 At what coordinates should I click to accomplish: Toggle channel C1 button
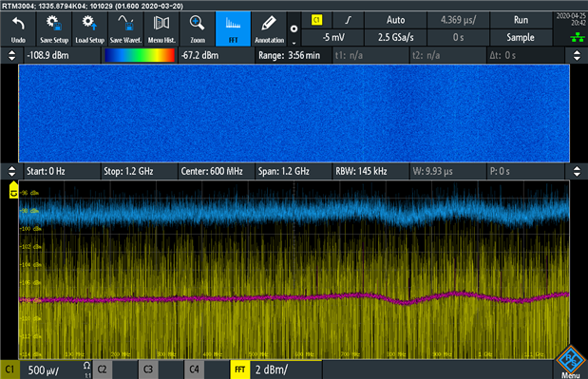9,370
